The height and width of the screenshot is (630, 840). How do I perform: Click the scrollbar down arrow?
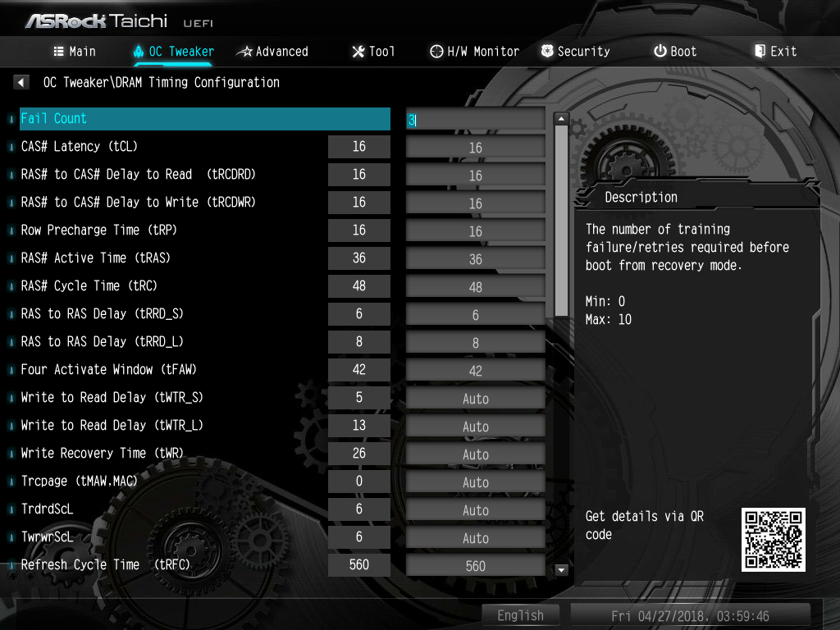[561, 569]
